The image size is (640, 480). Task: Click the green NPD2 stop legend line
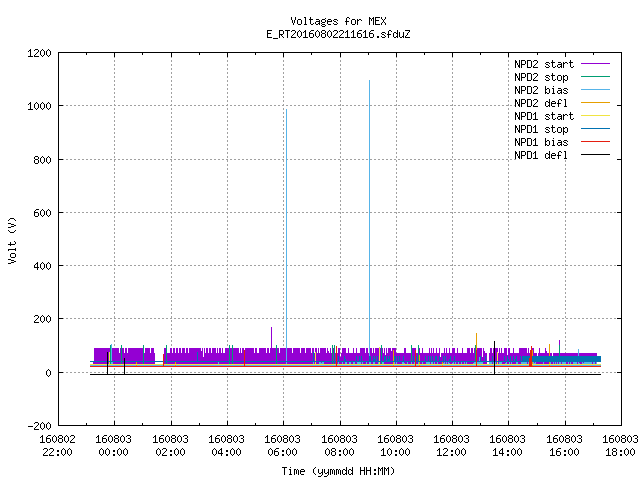(x=595, y=77)
